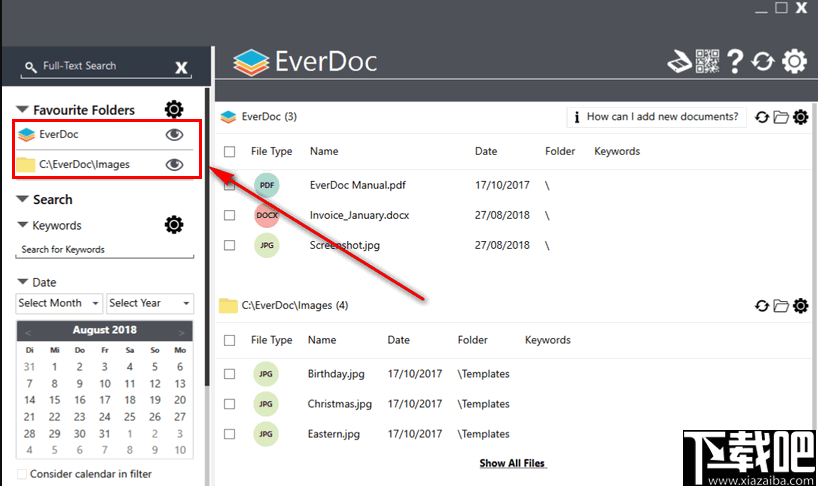Image resolution: width=818 pixels, height=486 pixels.
Task: Tick checkbox for Birthday.jpg
Action: click(230, 374)
